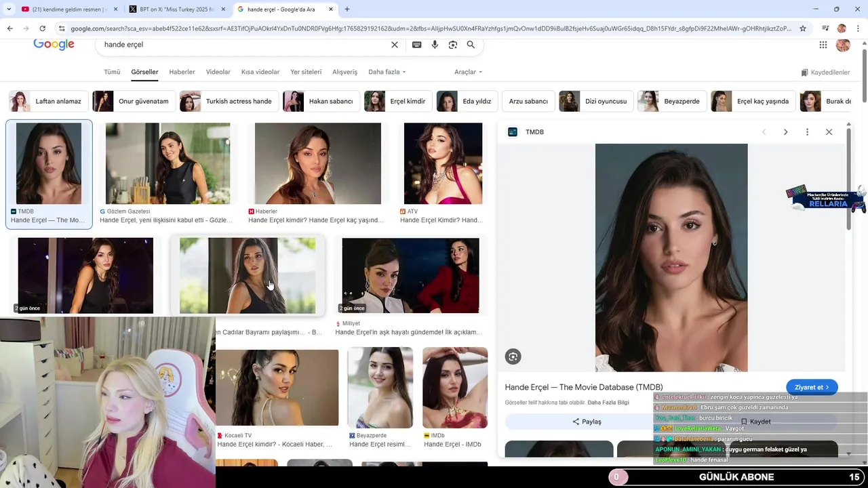This screenshot has width=868, height=488.
Task: Switch to the Haberler tab
Action: click(x=182, y=72)
